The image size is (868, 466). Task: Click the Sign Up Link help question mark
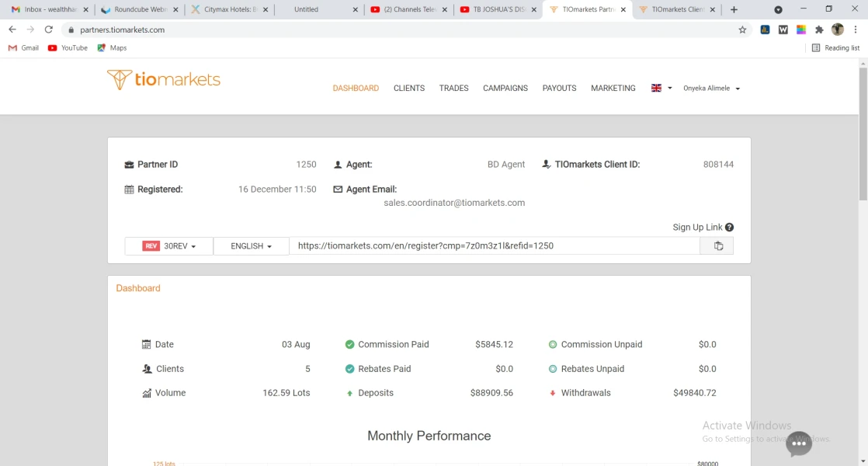coord(729,228)
